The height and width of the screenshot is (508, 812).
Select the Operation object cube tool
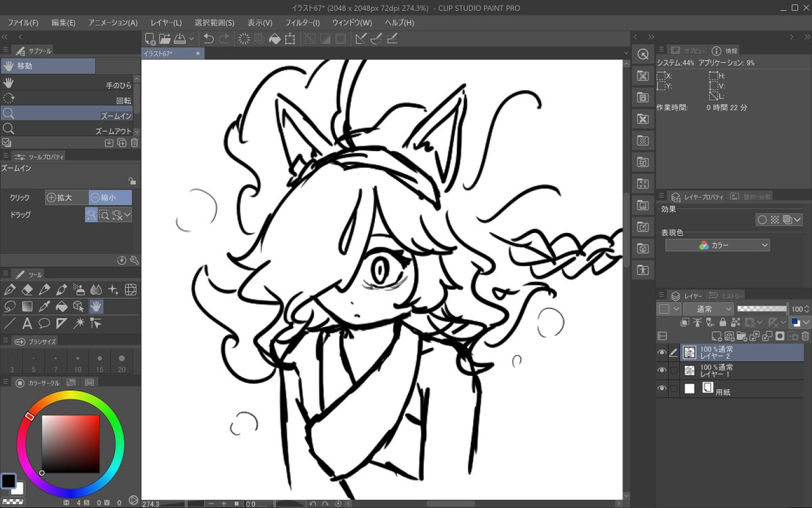point(78,306)
